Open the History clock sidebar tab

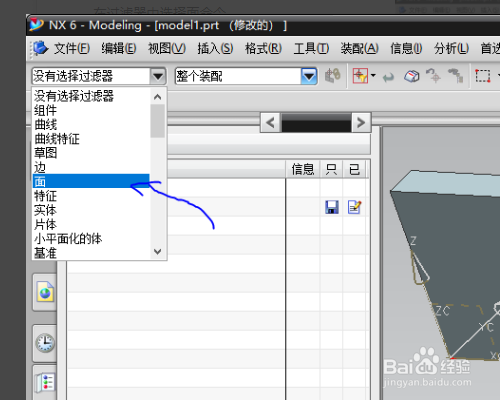(45, 343)
